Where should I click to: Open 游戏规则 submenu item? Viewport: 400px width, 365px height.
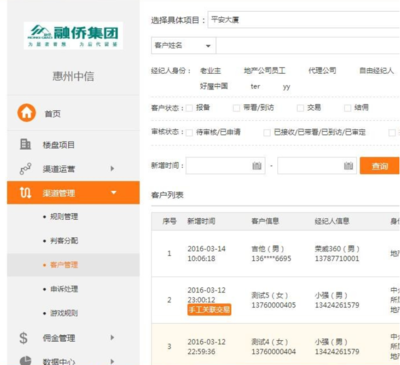64,313
